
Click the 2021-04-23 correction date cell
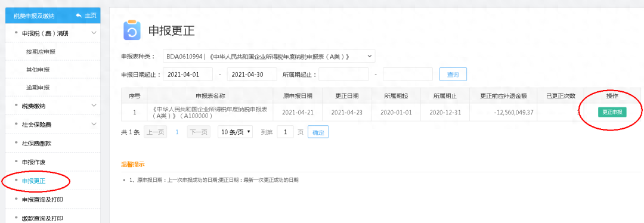point(346,113)
